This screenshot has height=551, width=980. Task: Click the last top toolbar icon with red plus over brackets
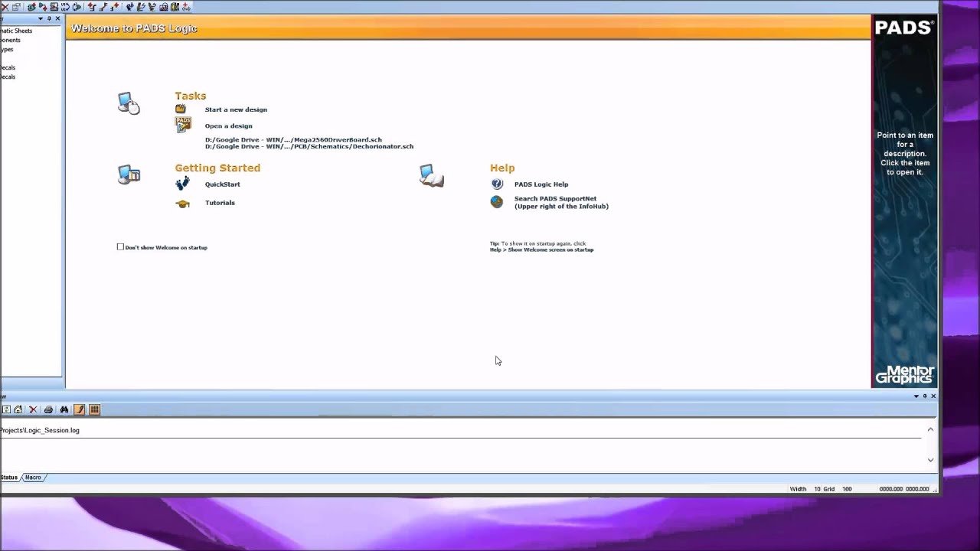click(186, 7)
